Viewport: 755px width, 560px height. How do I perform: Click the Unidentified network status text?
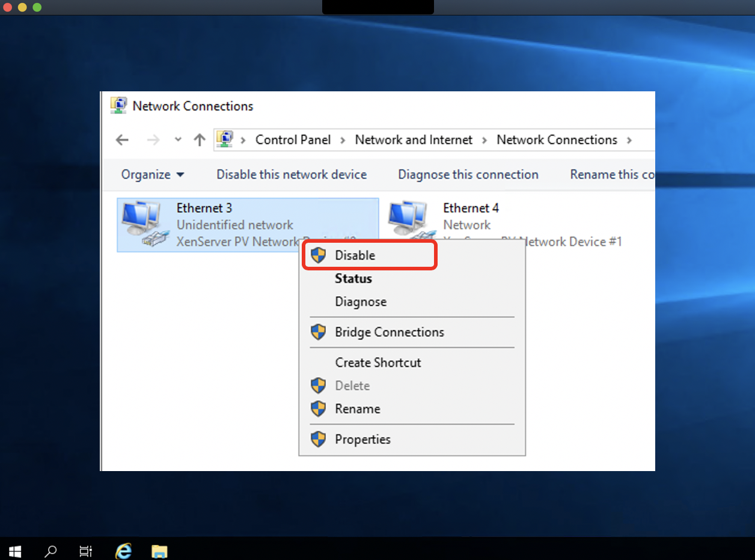coord(235,225)
